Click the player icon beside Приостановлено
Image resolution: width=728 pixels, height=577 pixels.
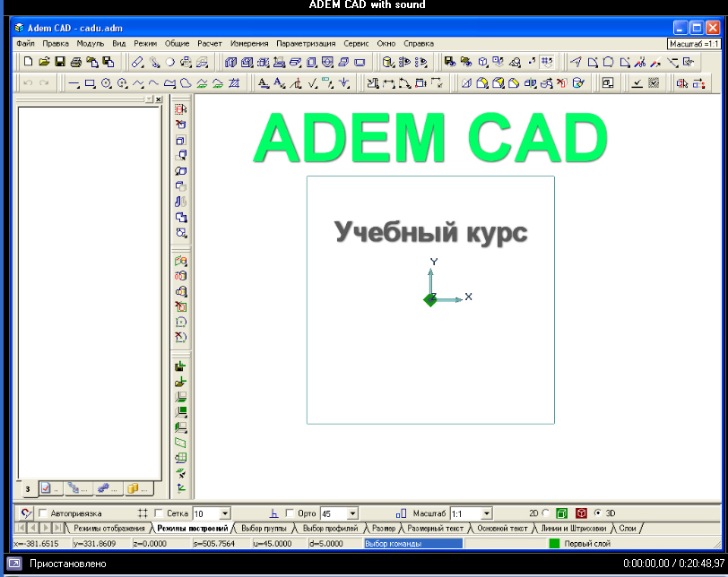point(14,564)
